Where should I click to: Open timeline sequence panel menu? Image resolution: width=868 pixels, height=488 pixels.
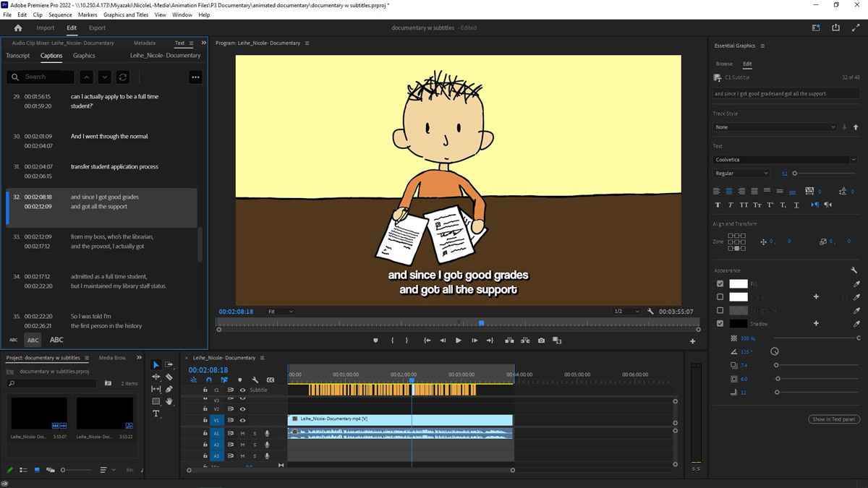[263, 357]
